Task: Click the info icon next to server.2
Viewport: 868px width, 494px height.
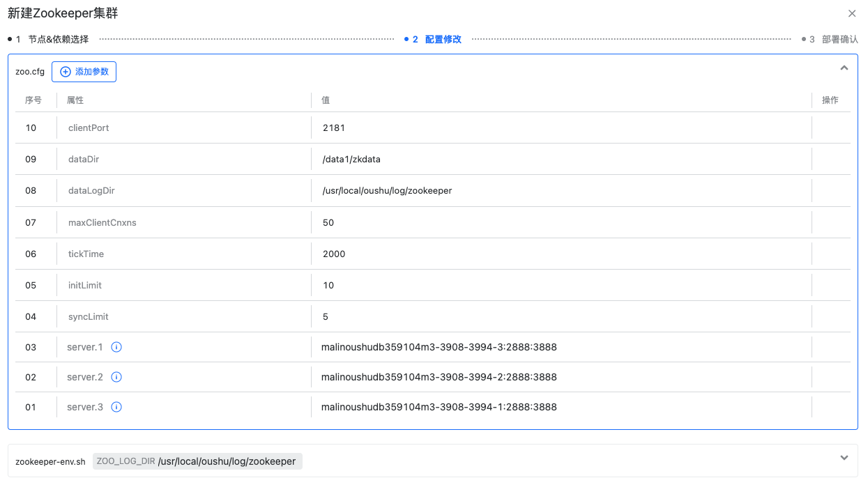Action: [116, 377]
